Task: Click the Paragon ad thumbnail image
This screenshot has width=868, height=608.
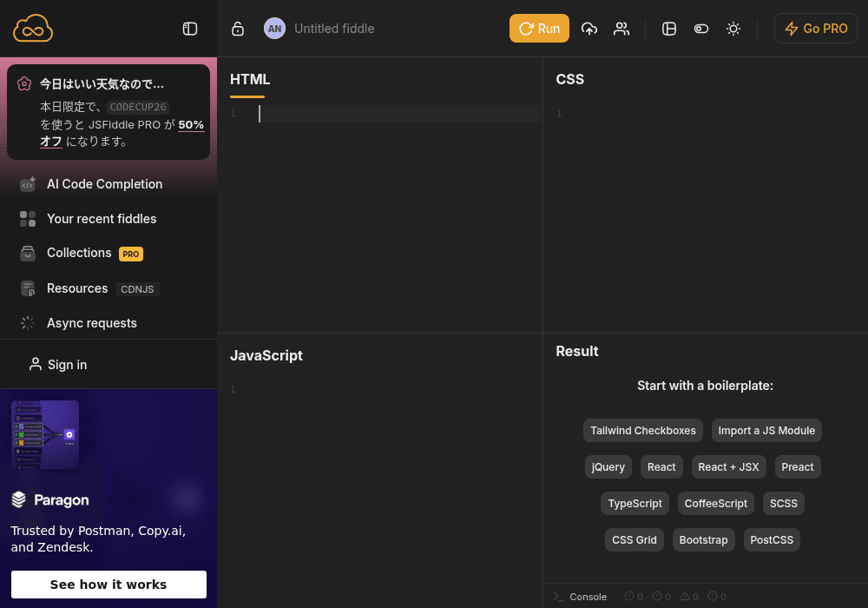Action: pos(45,434)
